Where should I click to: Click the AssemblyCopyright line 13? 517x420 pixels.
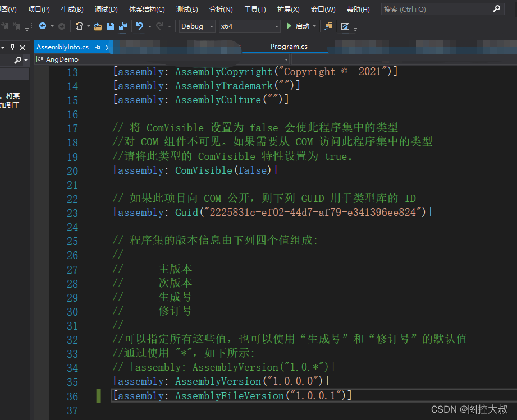(x=255, y=71)
